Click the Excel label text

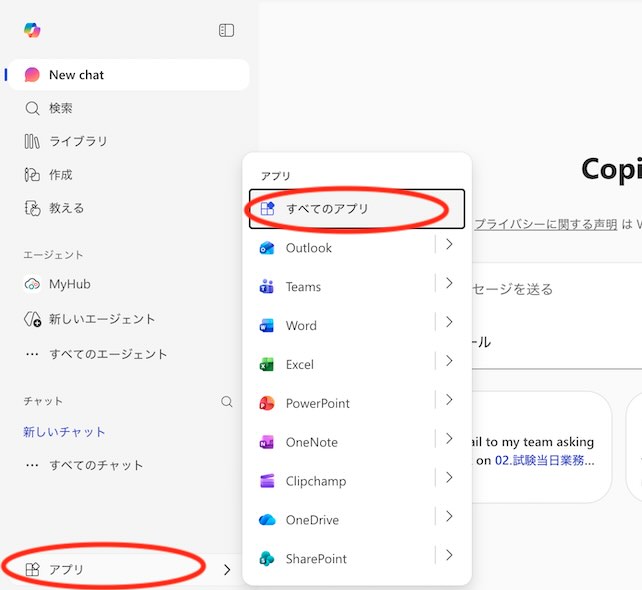300,364
